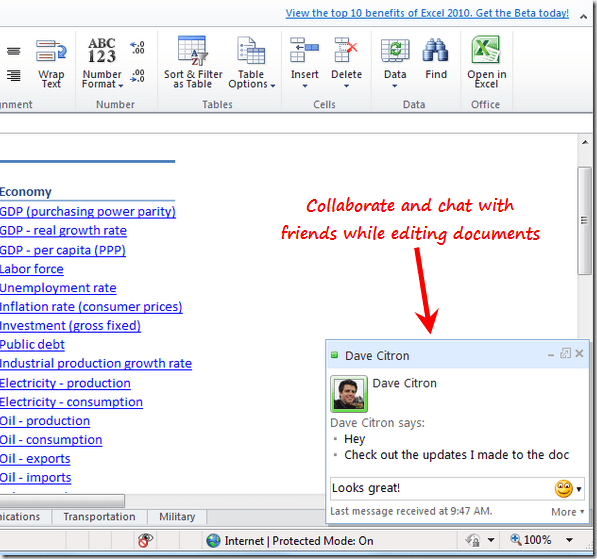
Task: Open the Labor force link
Action: tap(32, 269)
